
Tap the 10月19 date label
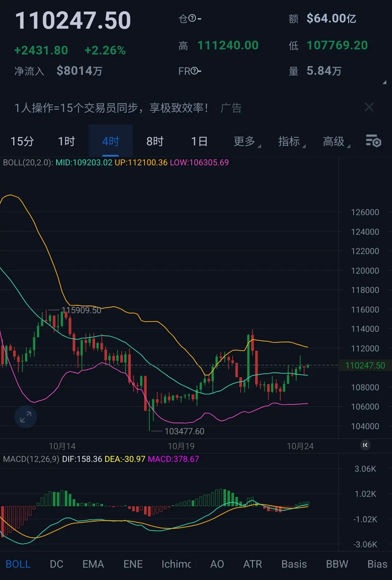pos(181,446)
